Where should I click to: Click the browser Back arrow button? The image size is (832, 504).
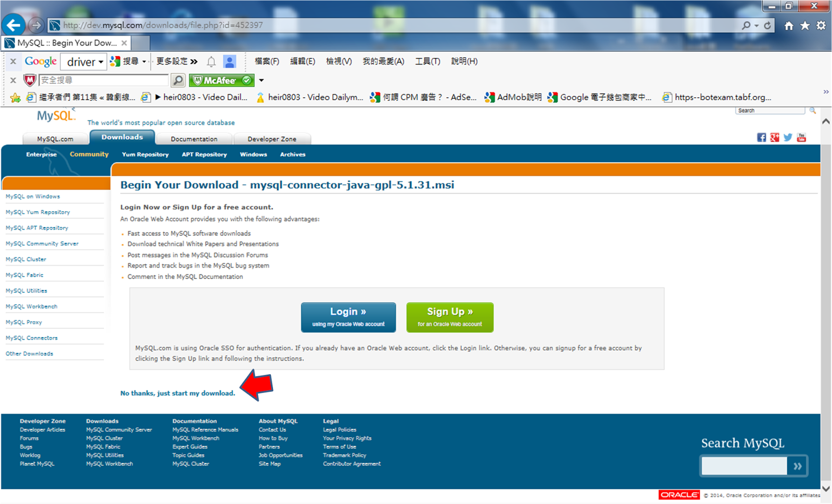pos(14,25)
